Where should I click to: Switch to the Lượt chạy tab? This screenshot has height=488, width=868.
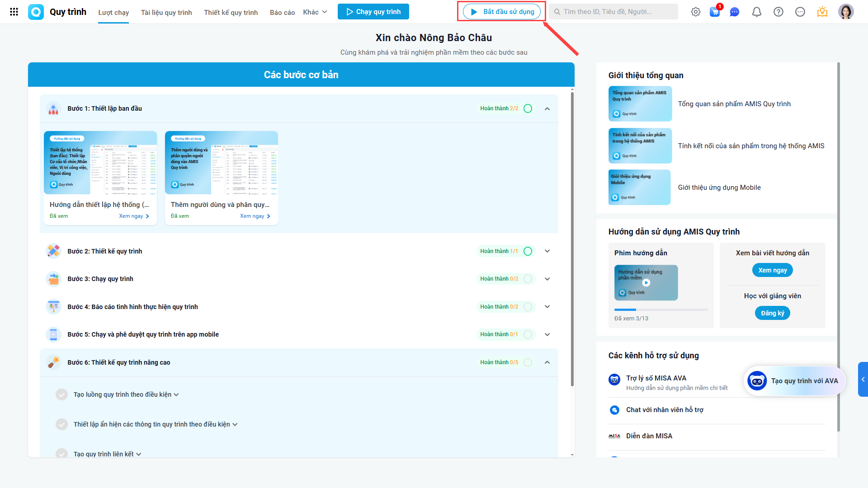coord(113,13)
